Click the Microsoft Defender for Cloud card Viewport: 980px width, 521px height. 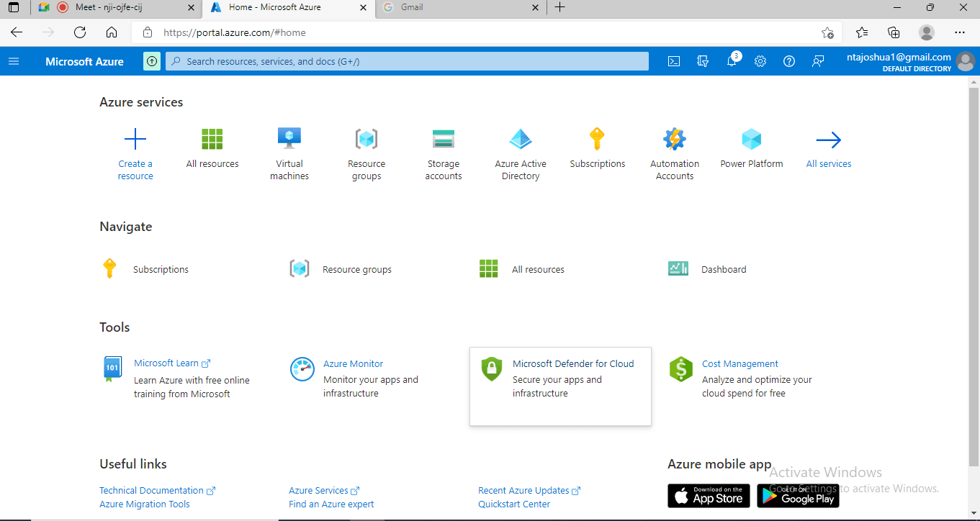560,386
